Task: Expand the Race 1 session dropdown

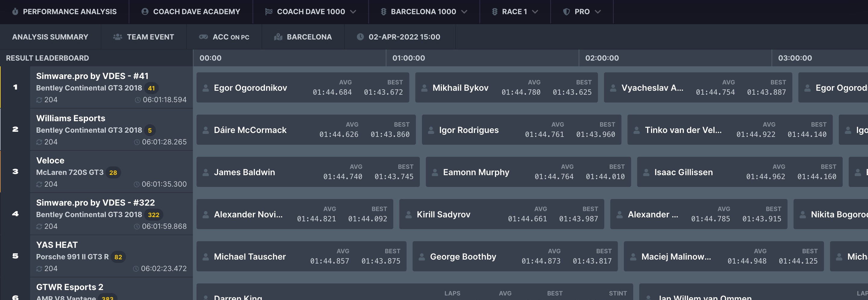Action: pyautogui.click(x=535, y=12)
